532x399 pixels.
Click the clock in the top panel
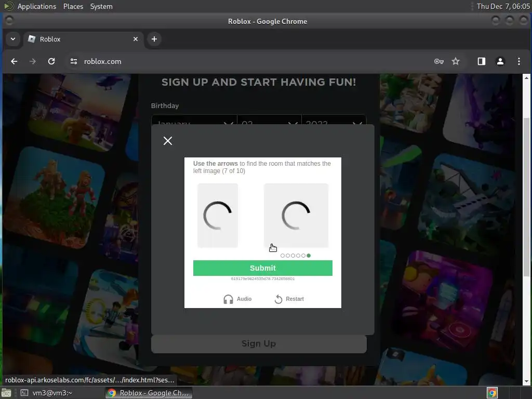click(503, 6)
